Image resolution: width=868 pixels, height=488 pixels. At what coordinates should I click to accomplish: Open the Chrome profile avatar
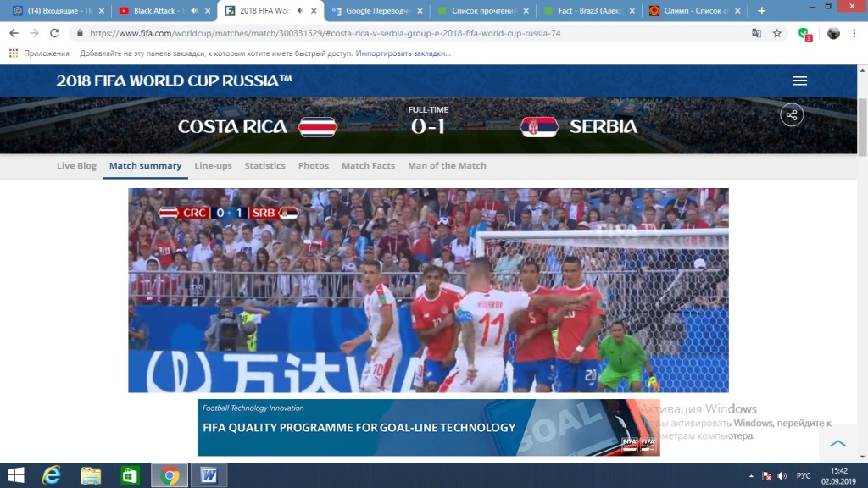pyautogui.click(x=833, y=33)
